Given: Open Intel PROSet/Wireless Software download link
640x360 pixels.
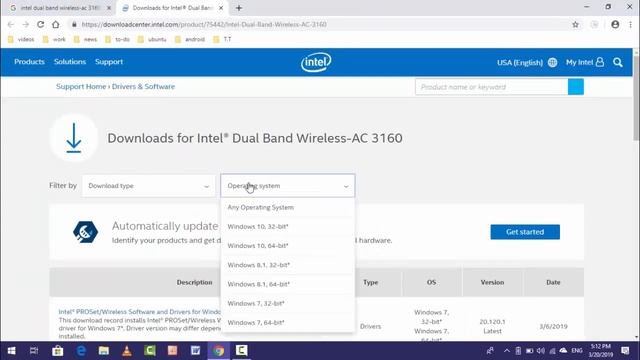Looking at the screenshot, I should 140,312.
